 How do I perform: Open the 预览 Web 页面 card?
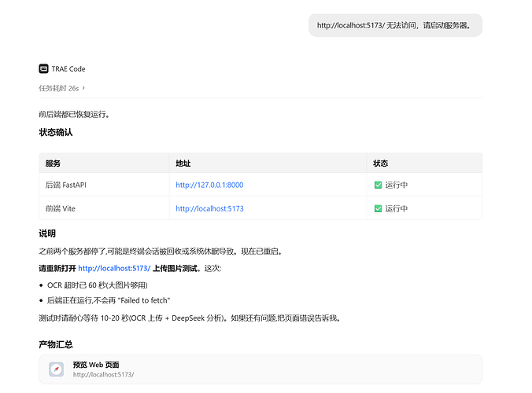(260, 369)
